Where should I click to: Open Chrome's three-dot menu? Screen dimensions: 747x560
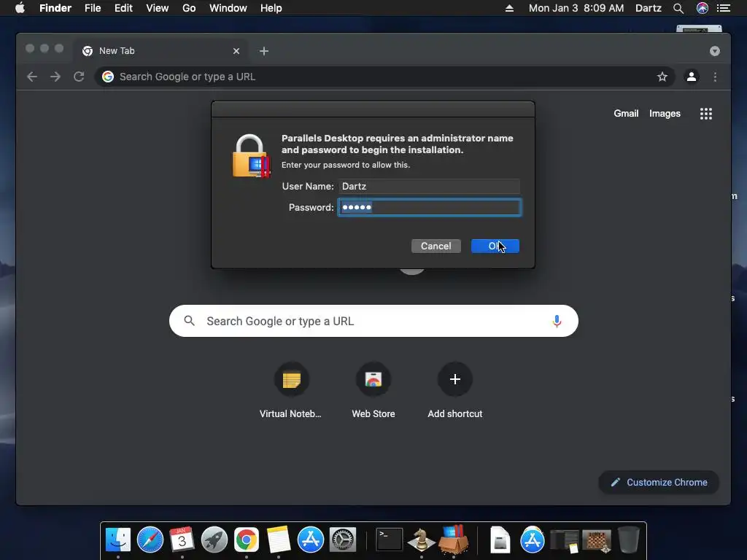[x=715, y=77]
